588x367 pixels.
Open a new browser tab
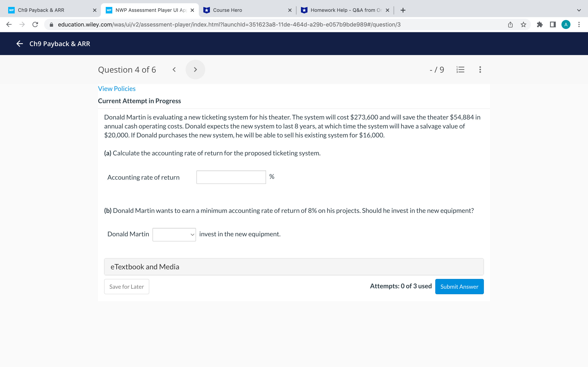pos(403,10)
